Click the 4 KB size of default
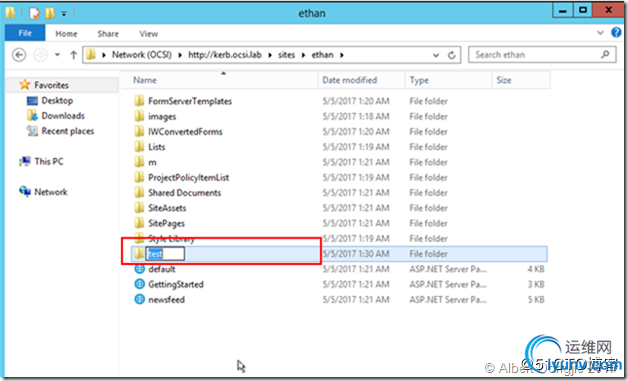Screen dimensions: 628x381 536,269
